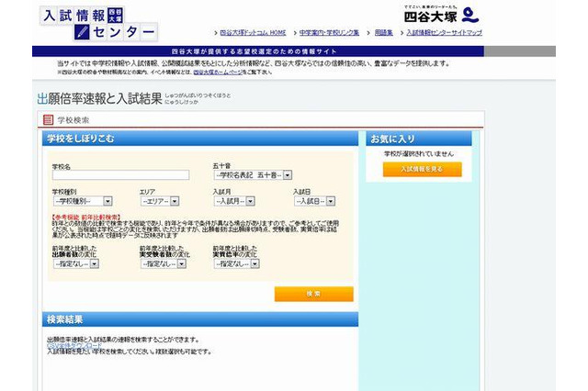Click the orange 検索 button

tap(314, 294)
